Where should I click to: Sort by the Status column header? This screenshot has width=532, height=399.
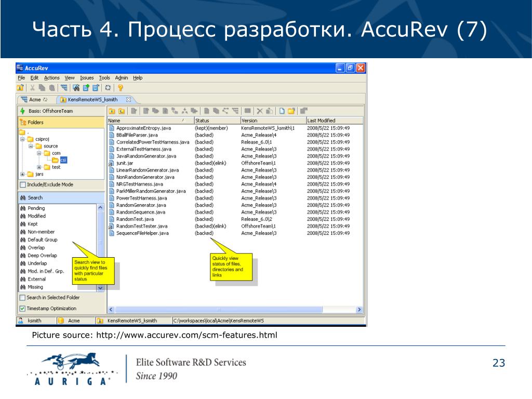pos(217,121)
